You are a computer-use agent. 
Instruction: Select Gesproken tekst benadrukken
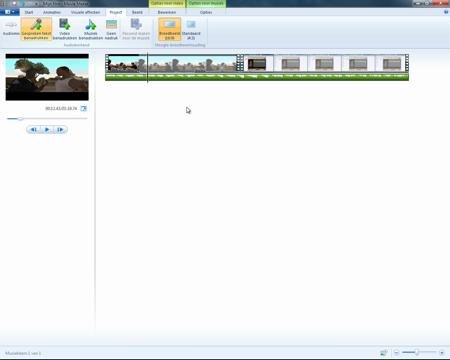click(x=36, y=29)
